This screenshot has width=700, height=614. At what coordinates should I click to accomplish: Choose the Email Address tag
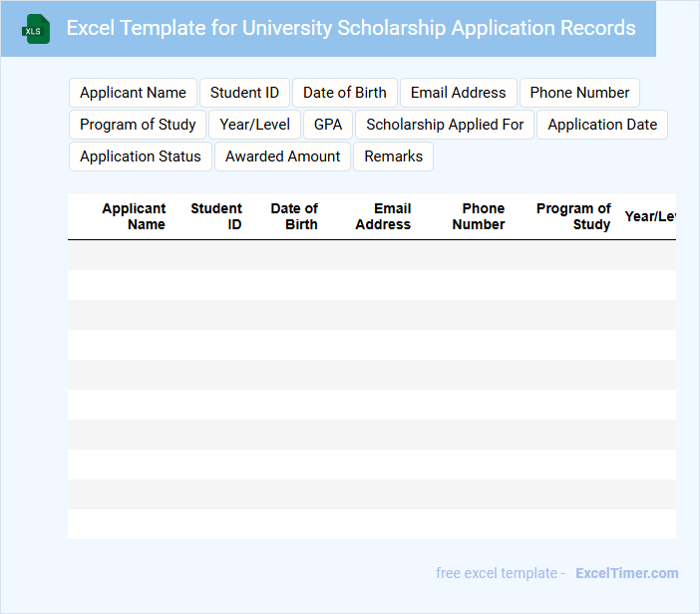point(459,93)
